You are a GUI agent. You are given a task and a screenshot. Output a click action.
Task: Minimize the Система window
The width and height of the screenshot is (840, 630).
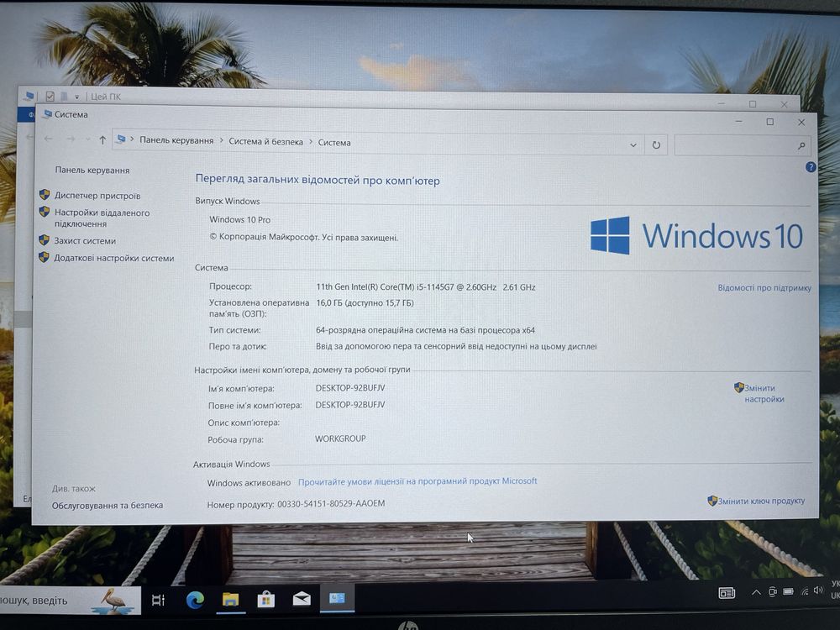click(738, 122)
